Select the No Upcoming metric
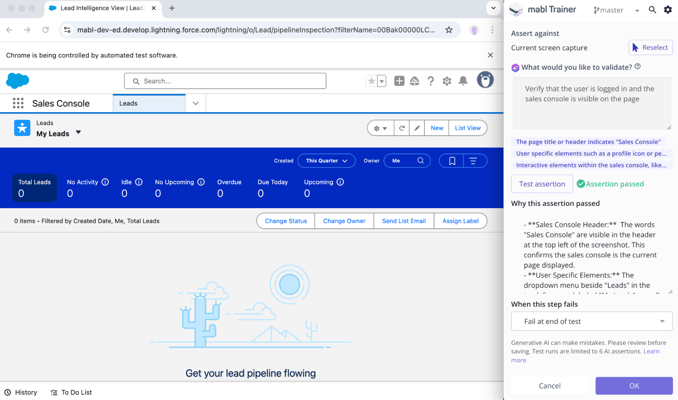The width and height of the screenshot is (678, 400). point(179,188)
